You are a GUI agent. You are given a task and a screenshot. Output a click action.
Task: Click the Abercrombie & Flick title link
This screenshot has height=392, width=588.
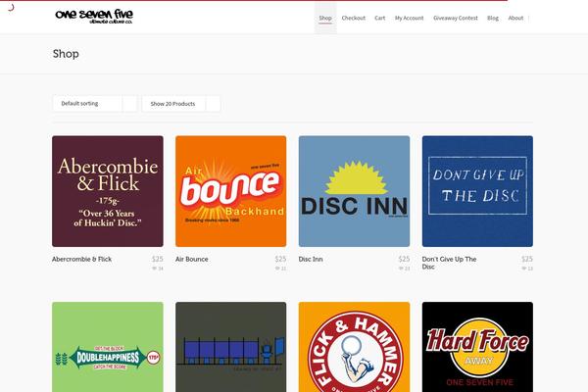coord(81,259)
